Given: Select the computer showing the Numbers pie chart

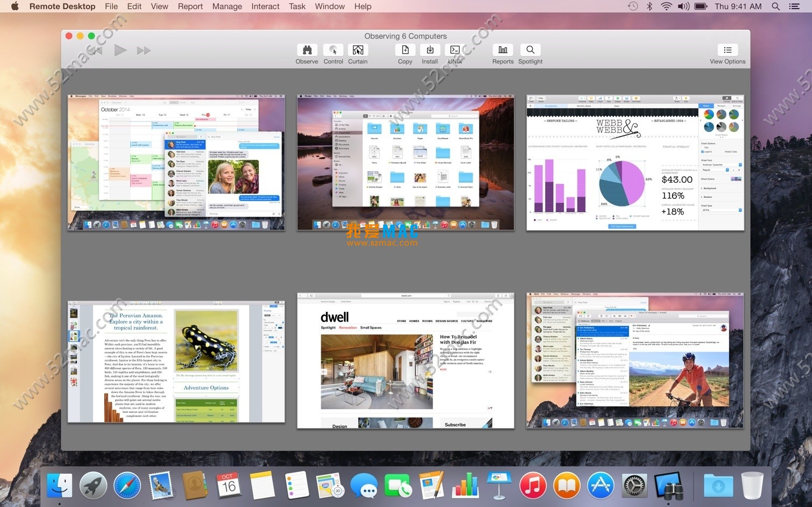Looking at the screenshot, I should 635,162.
